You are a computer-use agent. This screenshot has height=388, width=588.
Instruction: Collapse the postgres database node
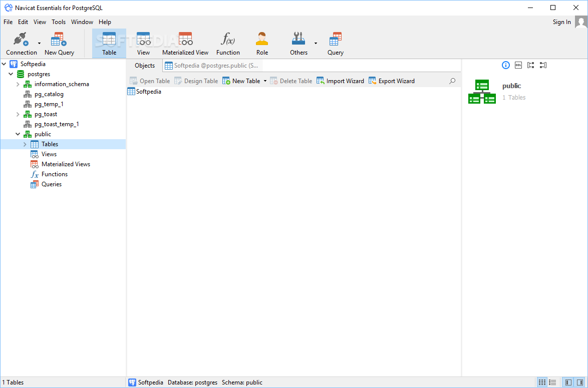pos(11,74)
